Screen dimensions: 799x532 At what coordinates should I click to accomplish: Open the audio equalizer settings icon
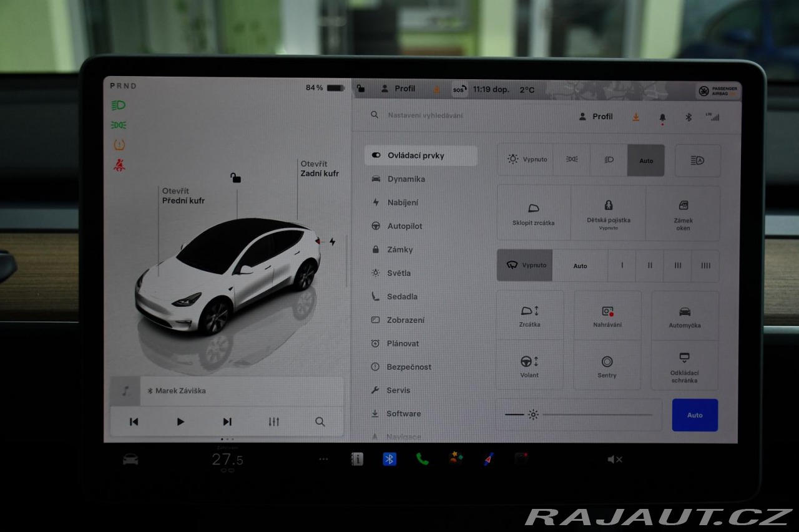(x=273, y=422)
